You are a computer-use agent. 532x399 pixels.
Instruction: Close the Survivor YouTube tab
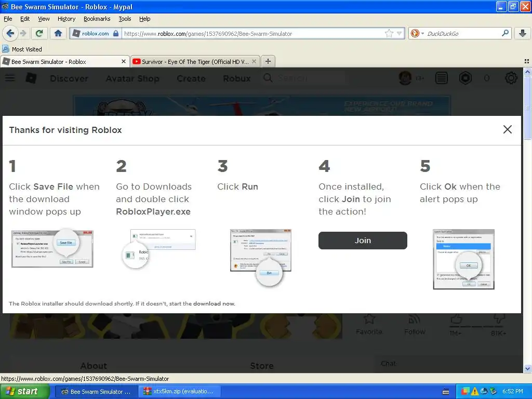[254, 61]
